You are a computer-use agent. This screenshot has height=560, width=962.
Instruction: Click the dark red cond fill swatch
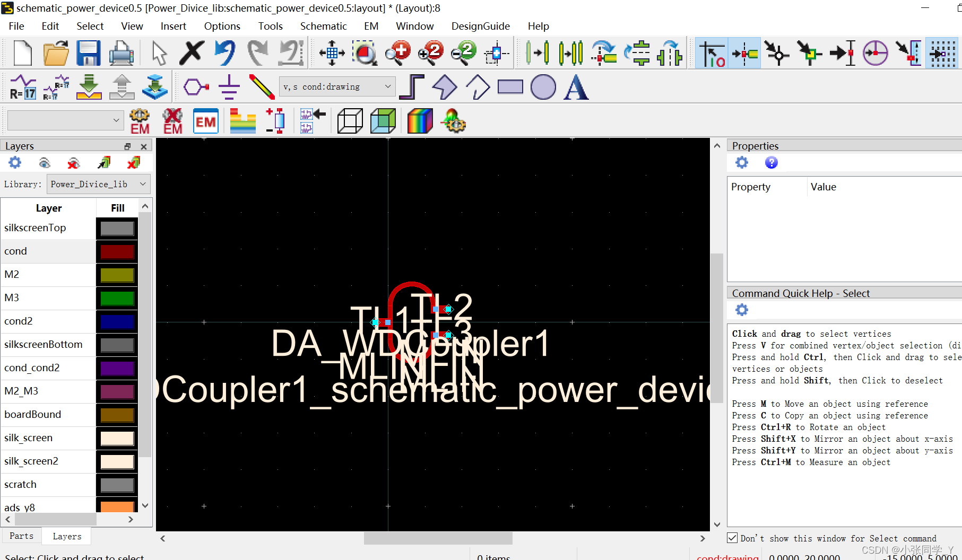pos(117,252)
